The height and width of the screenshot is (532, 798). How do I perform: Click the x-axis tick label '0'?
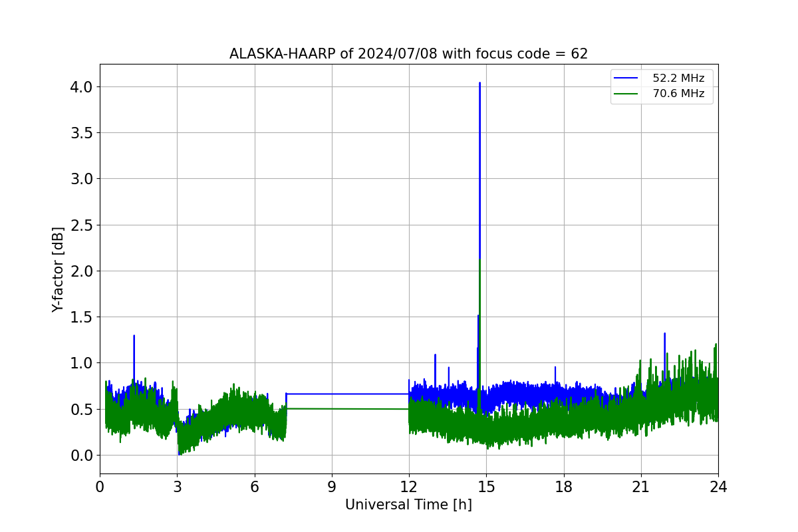[100, 487]
